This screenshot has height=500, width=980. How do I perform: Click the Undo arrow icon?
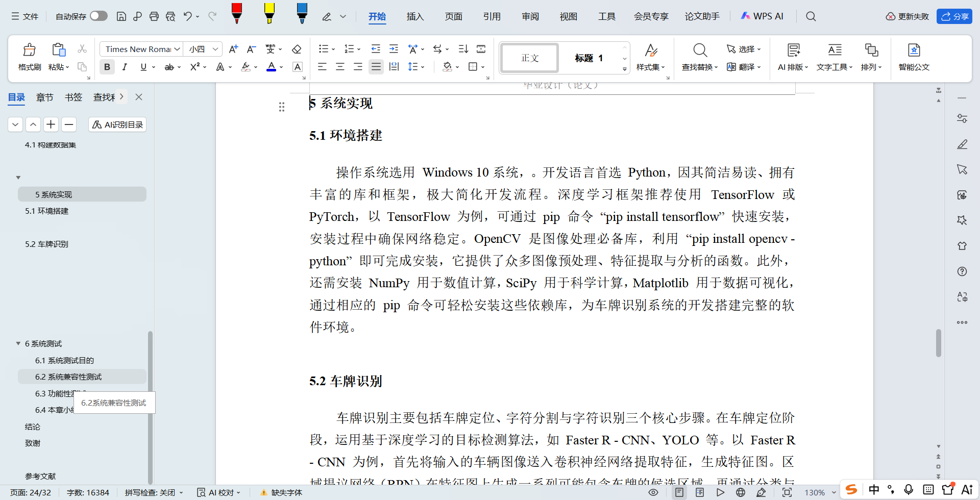(x=187, y=16)
